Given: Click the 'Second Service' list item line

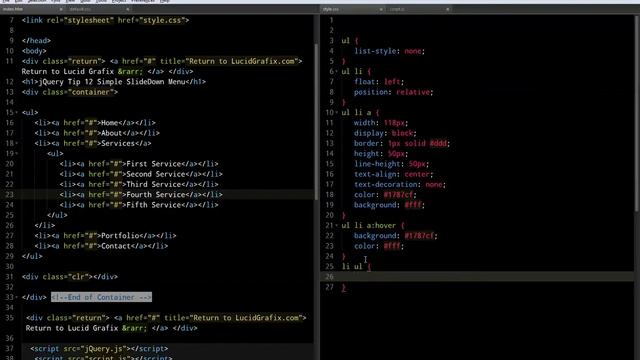Looking at the screenshot, I should click(141, 174).
